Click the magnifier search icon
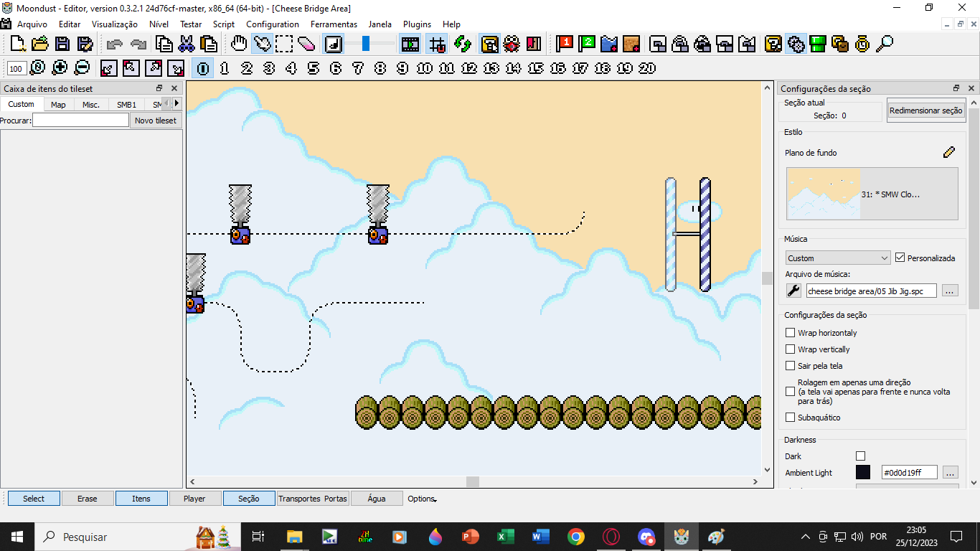 pos(885,44)
